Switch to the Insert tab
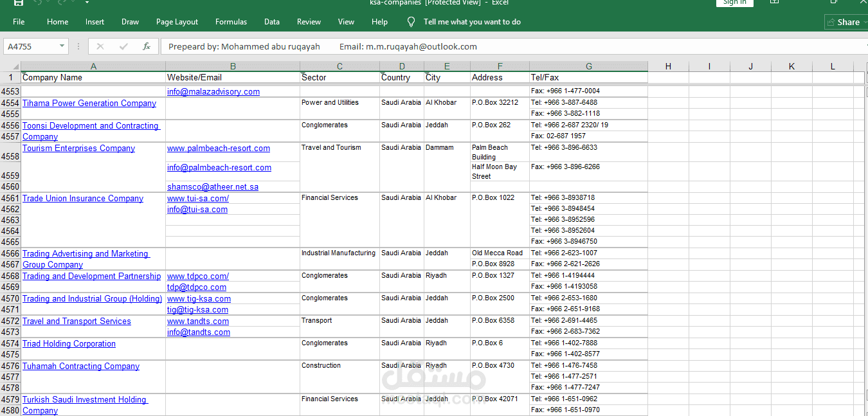 pos(95,22)
